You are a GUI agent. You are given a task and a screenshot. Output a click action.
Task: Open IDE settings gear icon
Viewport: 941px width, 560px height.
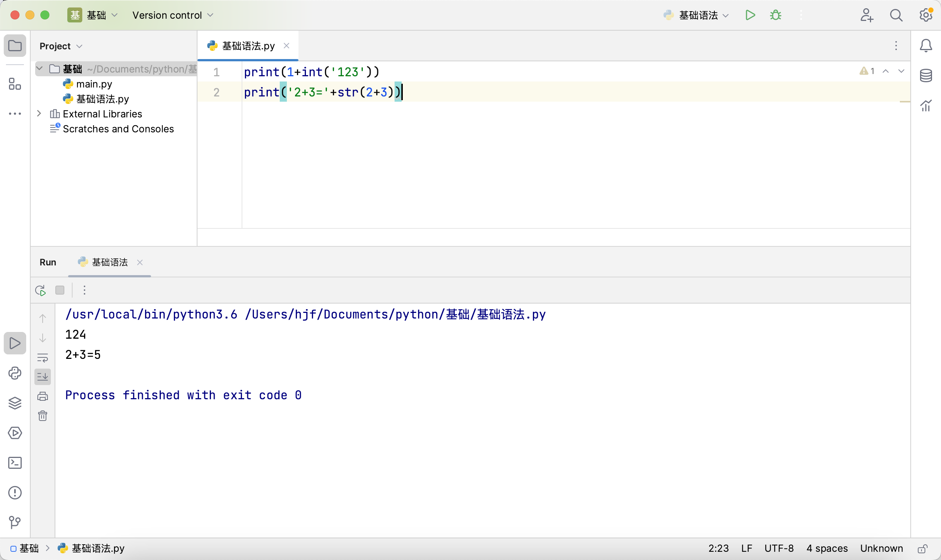[926, 15]
